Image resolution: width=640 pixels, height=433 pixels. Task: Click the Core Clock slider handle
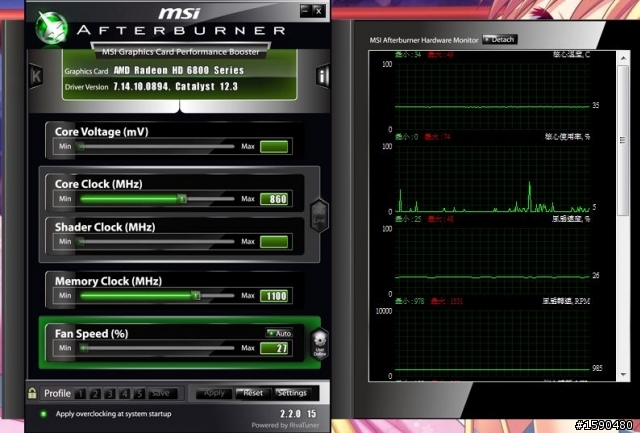coord(182,199)
